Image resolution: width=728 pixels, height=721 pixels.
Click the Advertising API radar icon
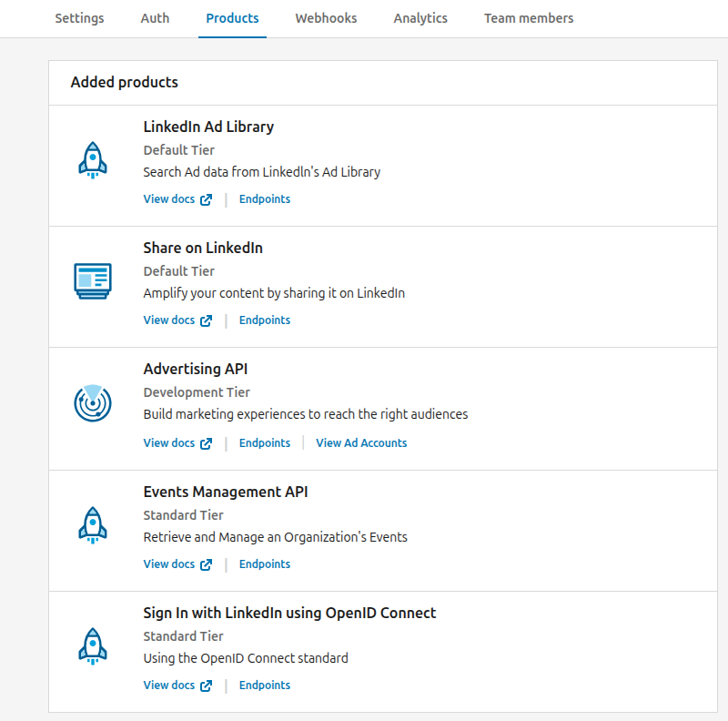click(93, 403)
